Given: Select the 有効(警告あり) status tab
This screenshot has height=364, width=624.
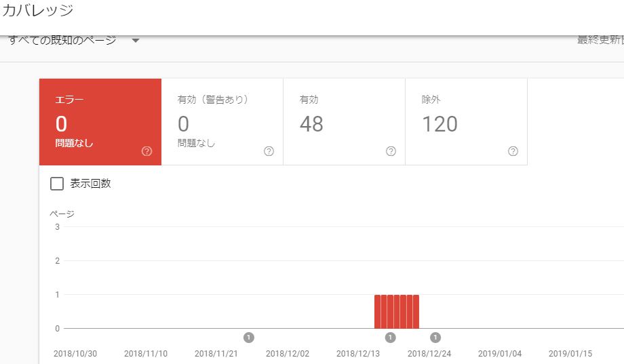Looking at the screenshot, I should pos(222,122).
